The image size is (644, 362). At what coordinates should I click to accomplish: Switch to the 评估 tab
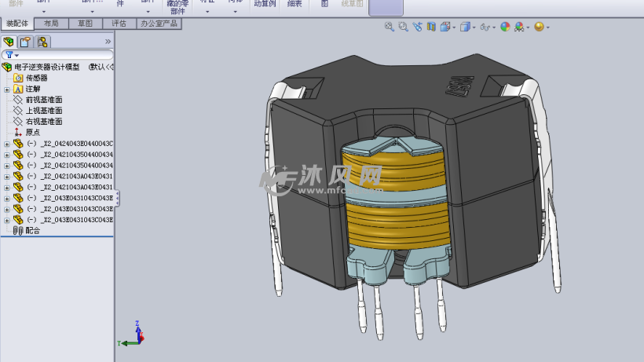119,24
